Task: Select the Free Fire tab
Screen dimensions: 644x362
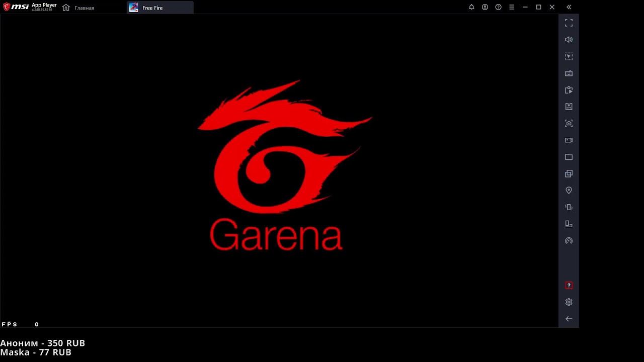Action: pyautogui.click(x=160, y=8)
